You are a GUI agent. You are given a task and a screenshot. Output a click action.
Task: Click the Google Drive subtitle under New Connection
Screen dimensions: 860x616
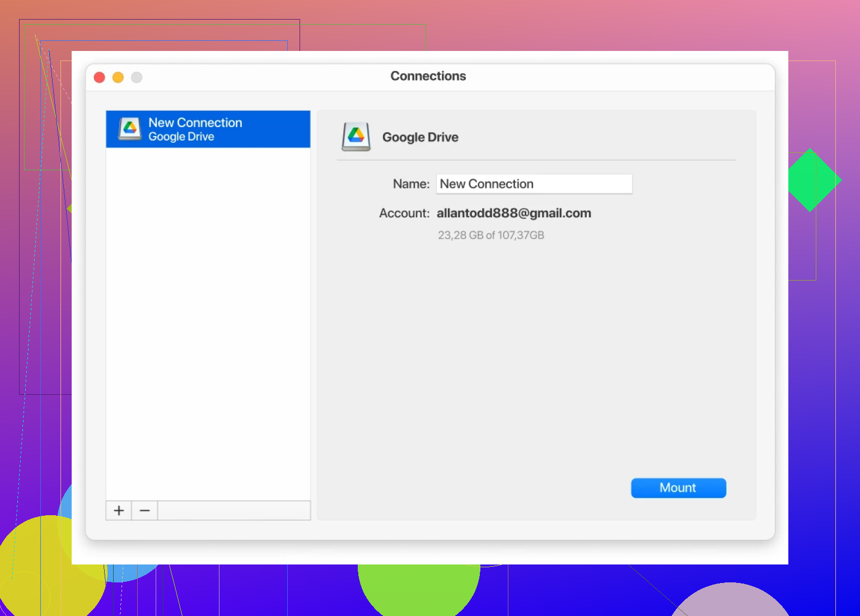click(181, 137)
